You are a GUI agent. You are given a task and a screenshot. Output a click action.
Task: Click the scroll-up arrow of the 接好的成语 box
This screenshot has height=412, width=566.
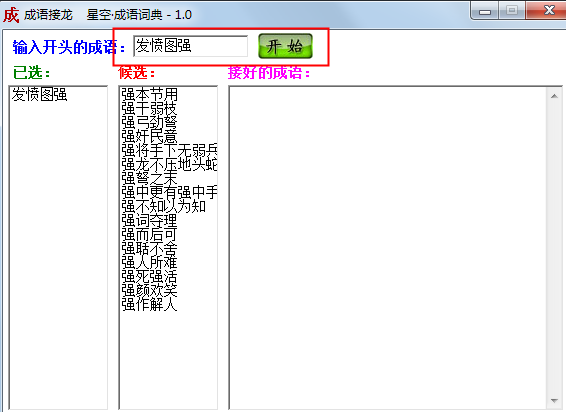pos(554,96)
